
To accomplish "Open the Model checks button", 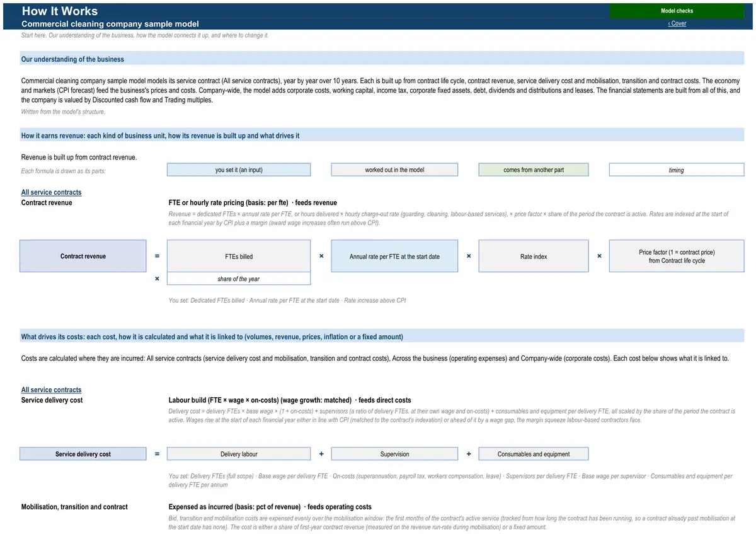I will click(x=677, y=11).
